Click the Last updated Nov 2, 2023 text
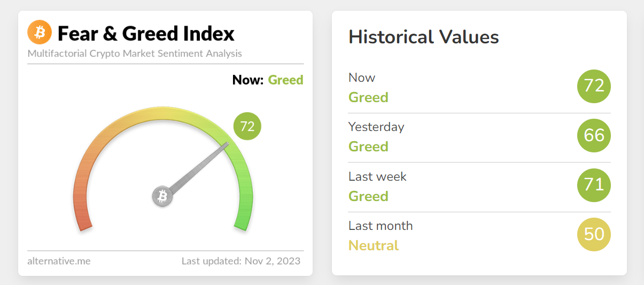 click(x=240, y=261)
